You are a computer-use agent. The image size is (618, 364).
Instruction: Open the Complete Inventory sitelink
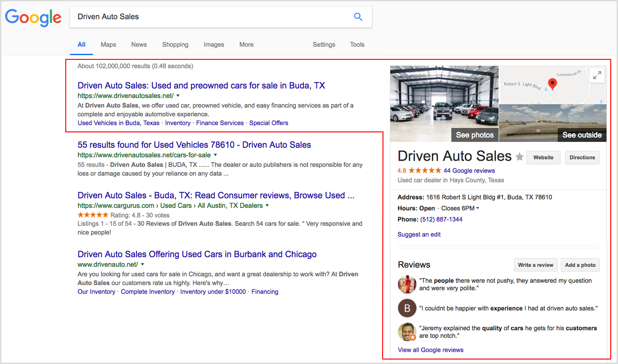coord(148,292)
